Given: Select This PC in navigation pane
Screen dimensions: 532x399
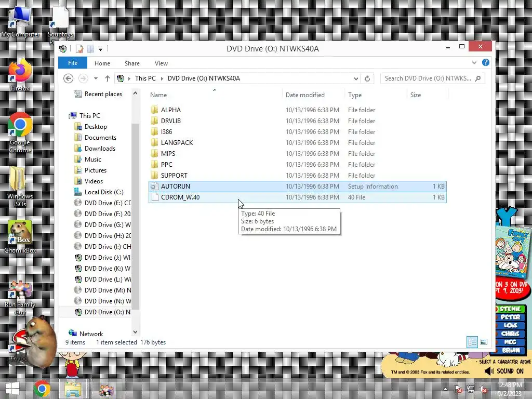Looking at the screenshot, I should pyautogui.click(x=89, y=116).
